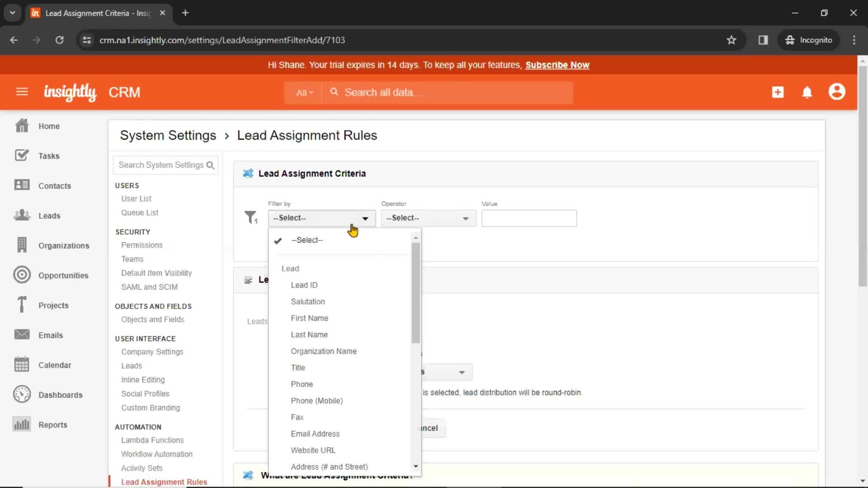
Task: Select 'Email Address' from Filter by dropdown
Action: [316, 433]
